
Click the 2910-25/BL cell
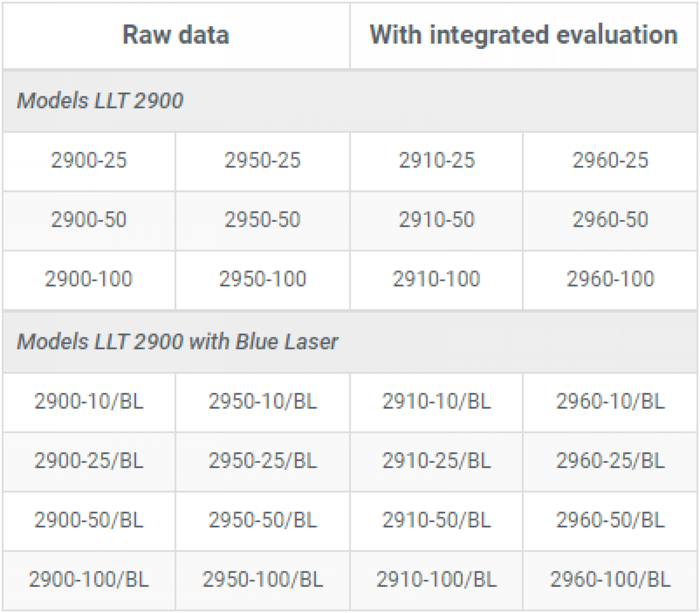click(436, 461)
